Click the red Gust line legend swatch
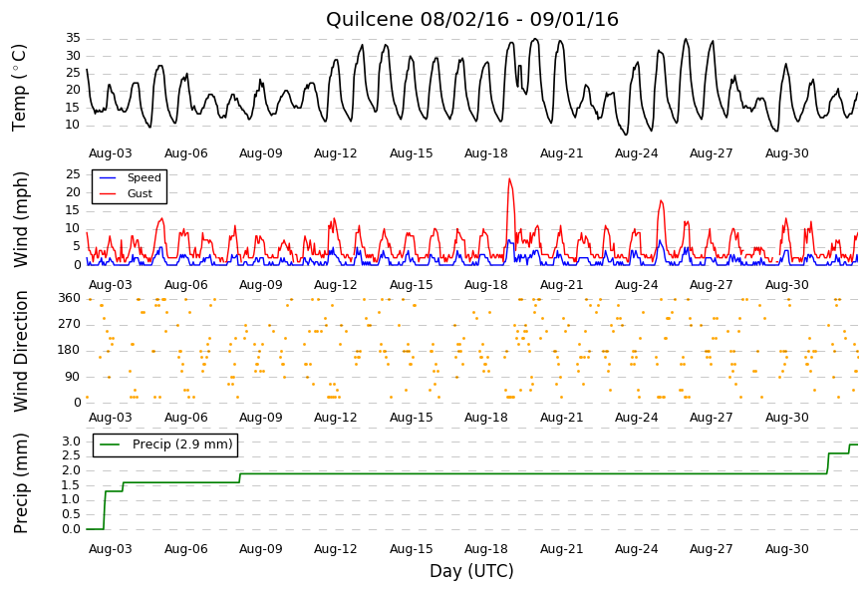Image resolution: width=868 pixels, height=591 pixels. [107, 194]
